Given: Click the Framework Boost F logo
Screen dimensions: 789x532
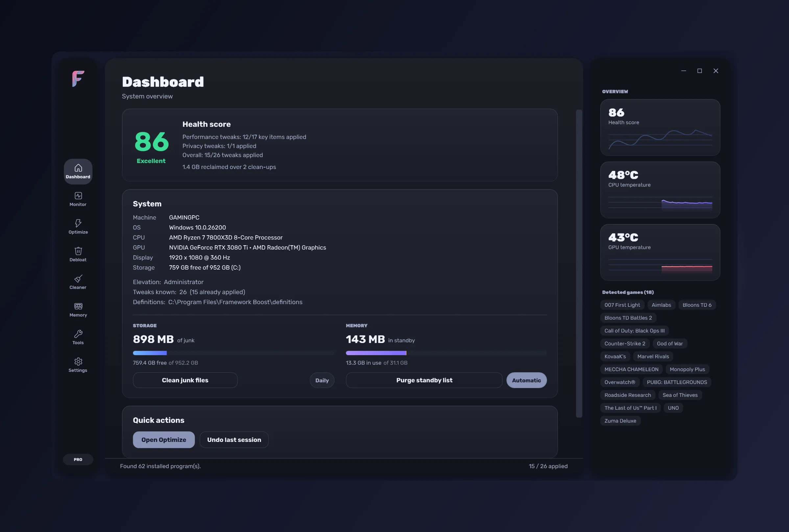Looking at the screenshot, I should click(x=78, y=79).
